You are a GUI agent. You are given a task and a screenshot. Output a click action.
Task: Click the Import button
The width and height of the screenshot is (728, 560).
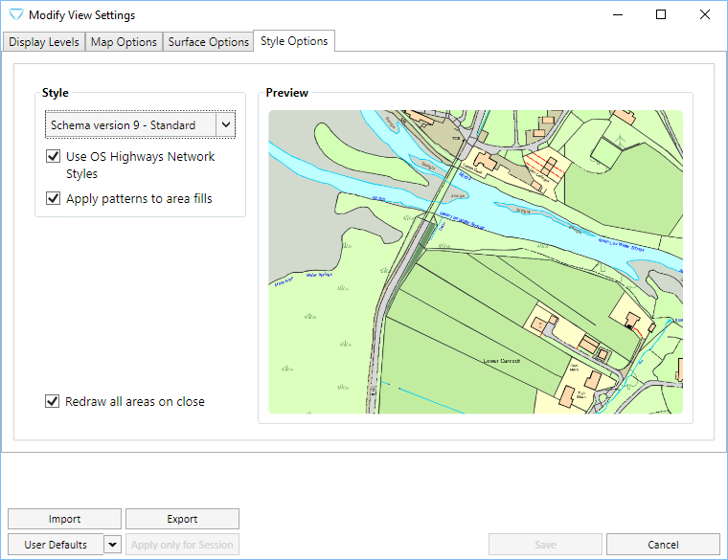pos(64,519)
